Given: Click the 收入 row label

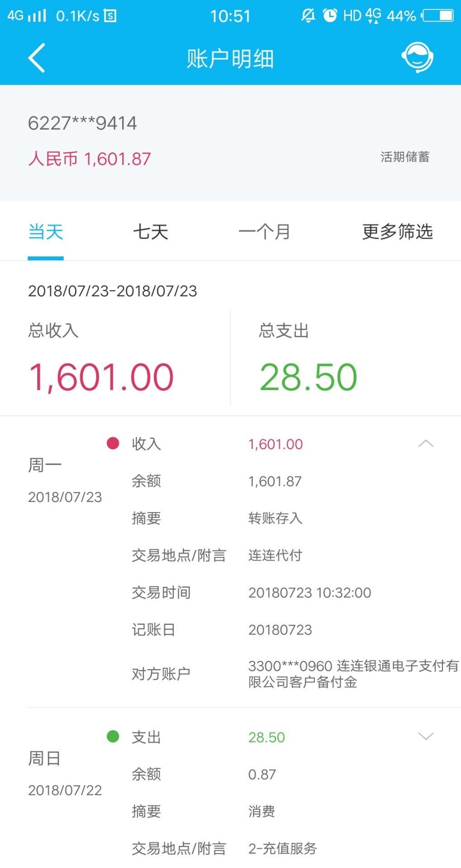Looking at the screenshot, I should [147, 443].
